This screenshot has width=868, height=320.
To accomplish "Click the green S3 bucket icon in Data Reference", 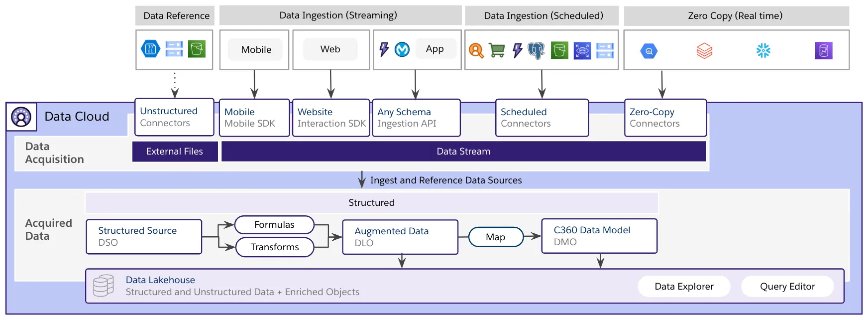I will 197,49.
